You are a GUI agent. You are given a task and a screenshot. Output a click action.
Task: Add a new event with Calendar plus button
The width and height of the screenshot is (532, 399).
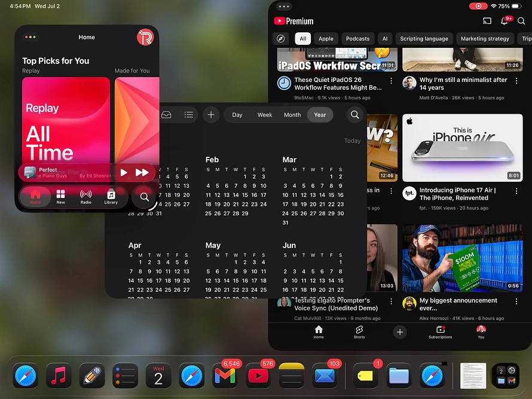(x=210, y=115)
